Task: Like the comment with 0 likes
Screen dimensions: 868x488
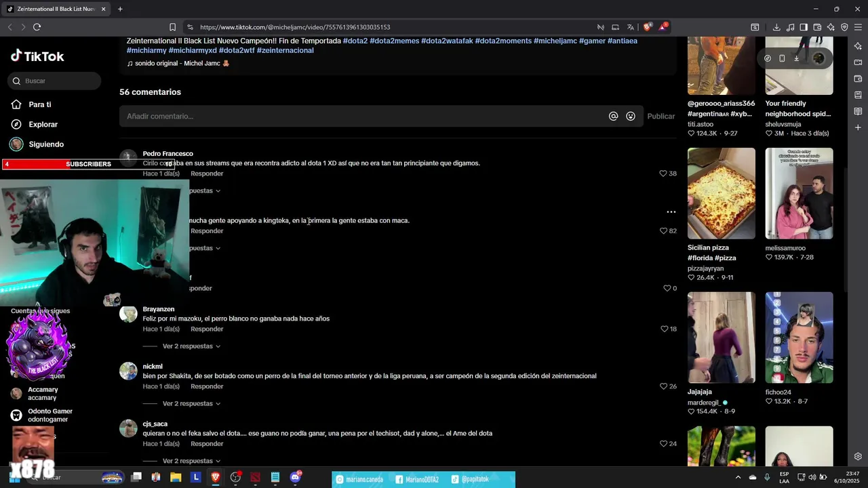Action: pos(667,288)
